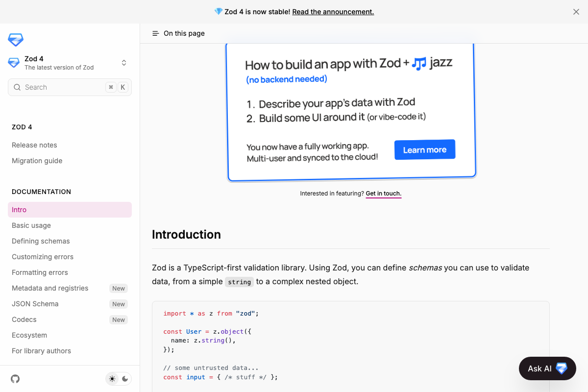Viewport: 588px width, 392px height.
Task: Open the Zod version selector dropdown
Action: coord(124,63)
